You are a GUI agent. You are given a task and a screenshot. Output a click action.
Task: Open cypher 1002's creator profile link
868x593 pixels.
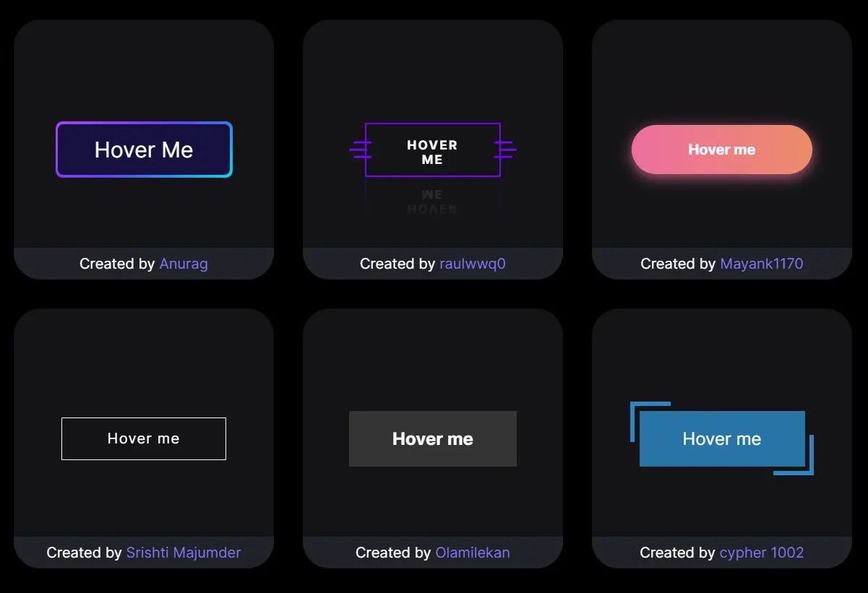(761, 553)
